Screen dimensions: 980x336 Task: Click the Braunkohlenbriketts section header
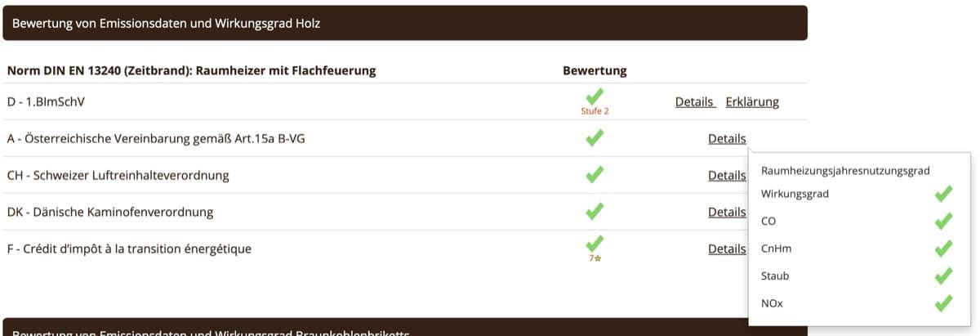[x=405, y=330]
